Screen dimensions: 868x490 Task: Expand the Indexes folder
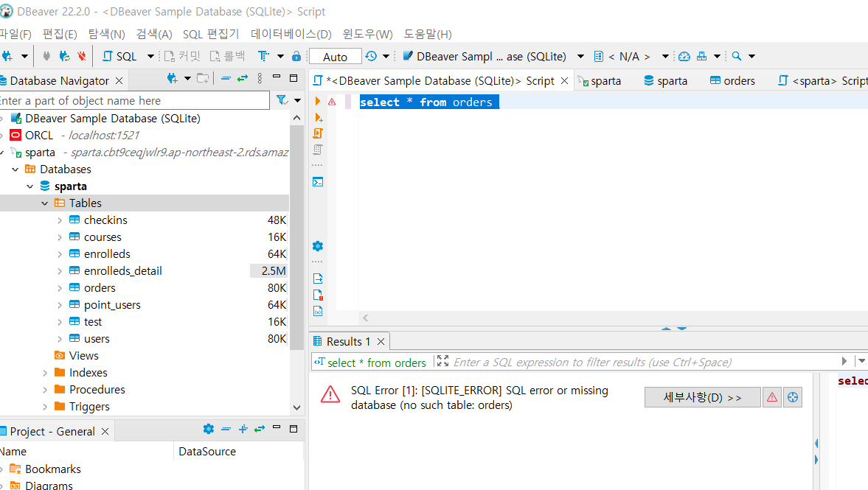(x=45, y=374)
